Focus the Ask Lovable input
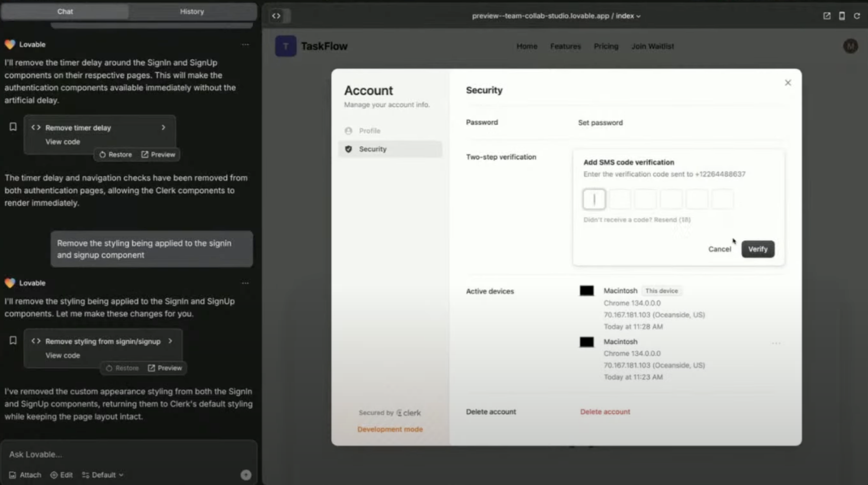 point(129,454)
